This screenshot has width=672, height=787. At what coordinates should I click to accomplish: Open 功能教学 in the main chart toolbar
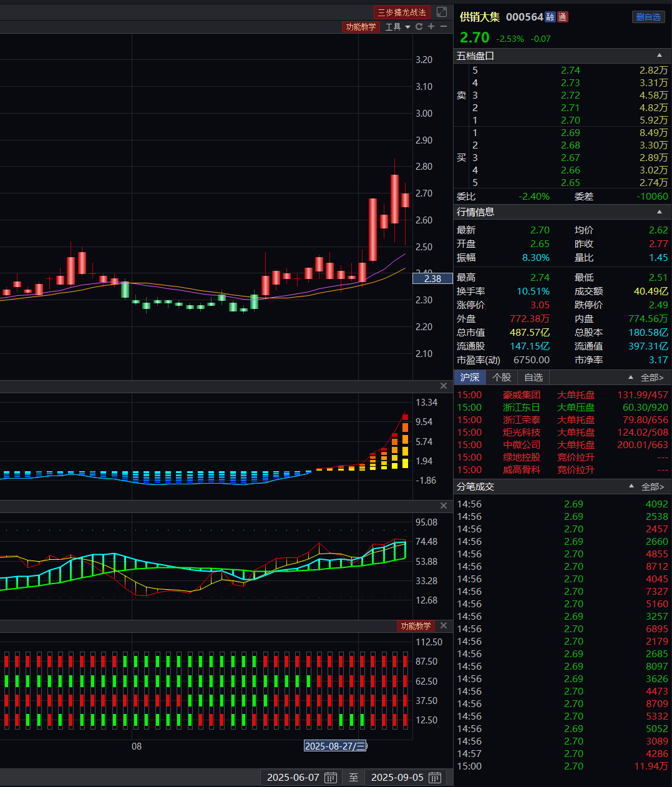pos(361,27)
